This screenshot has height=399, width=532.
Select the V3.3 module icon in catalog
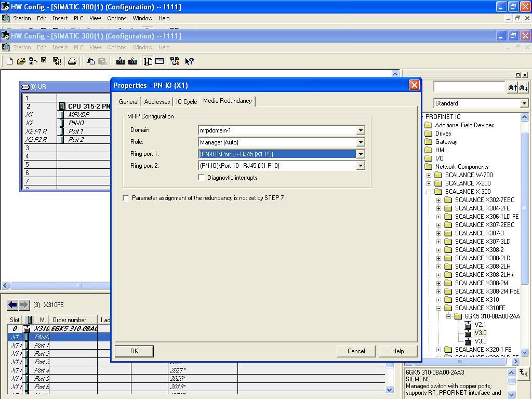pos(468,341)
